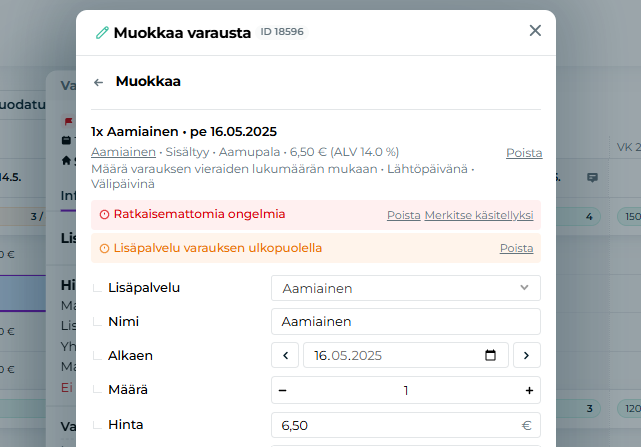Screen dimensions: 641x447
Task: Go to next day in Alkaen
Action: point(526,355)
